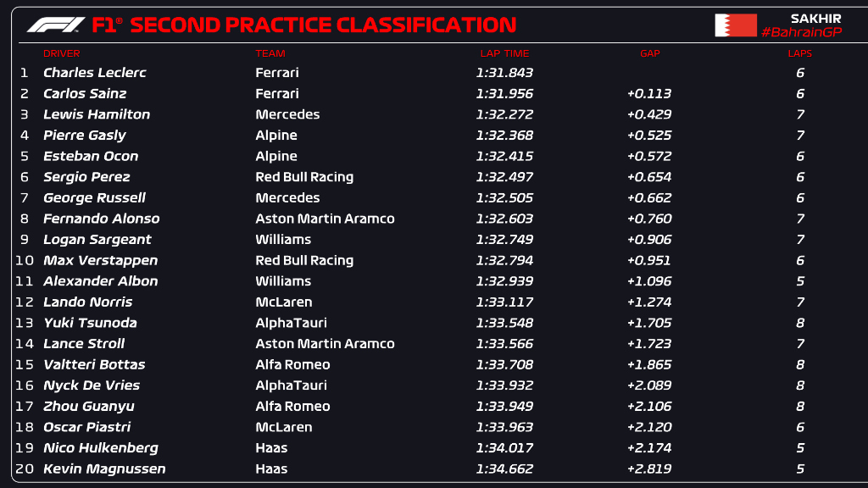Click Carlos Sainz driver name
868x488 pixels.
click(85, 93)
